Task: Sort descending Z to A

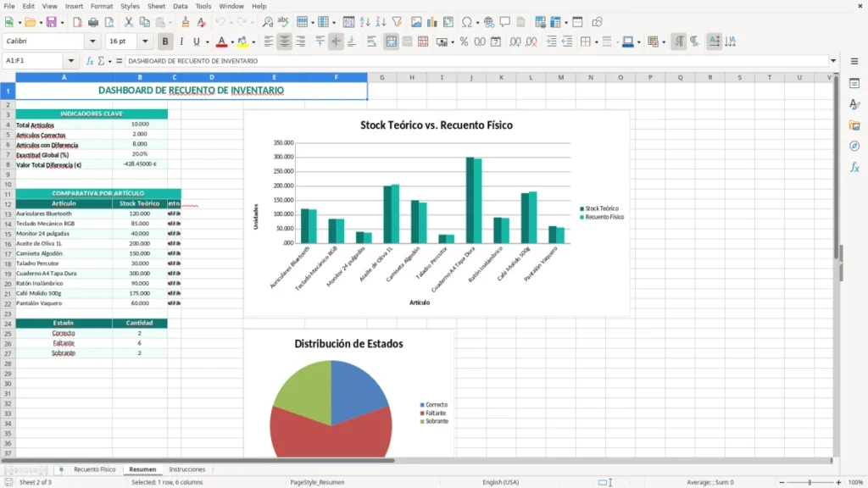Action: 381,22
